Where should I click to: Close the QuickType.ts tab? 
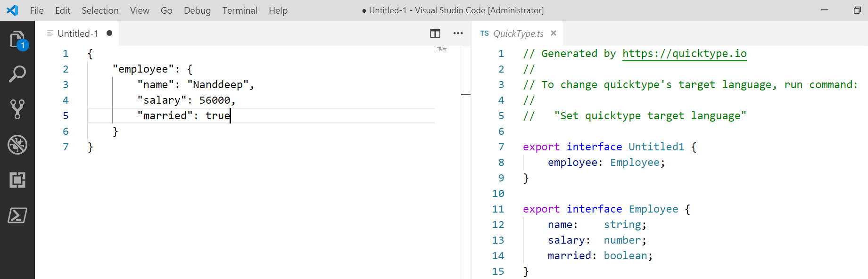[x=554, y=33]
